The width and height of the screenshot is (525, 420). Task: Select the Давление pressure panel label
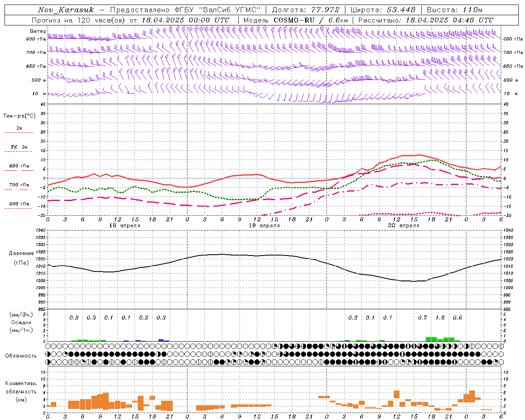click(21, 253)
